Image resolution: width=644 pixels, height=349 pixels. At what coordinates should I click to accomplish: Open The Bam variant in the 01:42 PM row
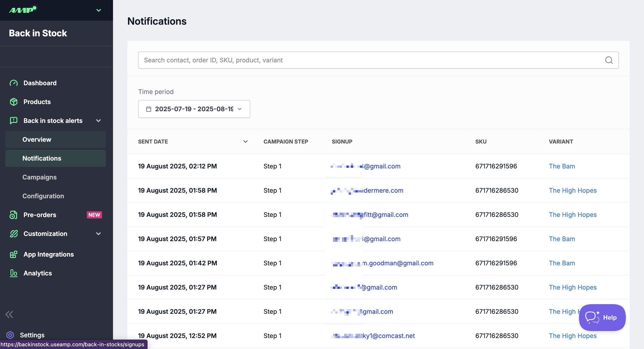point(562,263)
